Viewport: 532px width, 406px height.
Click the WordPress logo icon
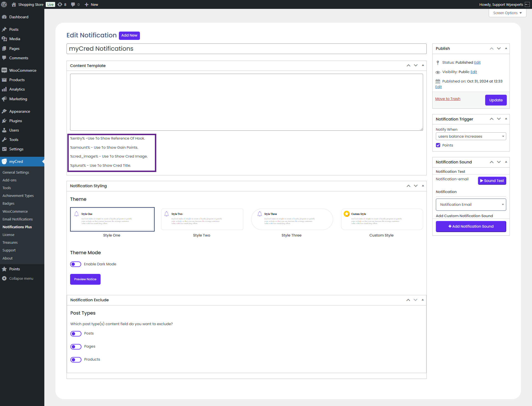[x=4, y=4]
